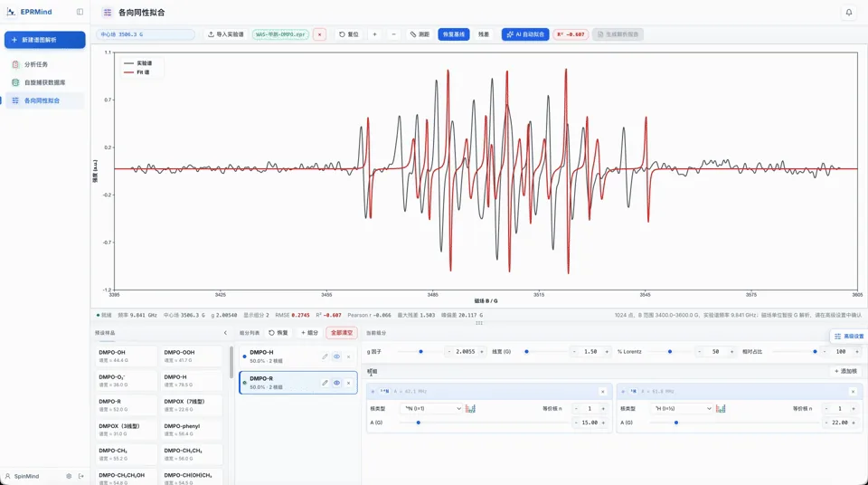Select 各向同性拟合 in the sidebar

point(45,100)
